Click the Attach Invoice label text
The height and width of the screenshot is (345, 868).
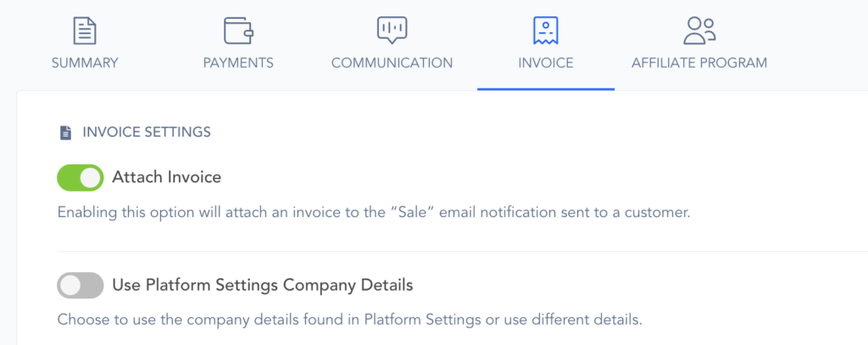(x=167, y=178)
